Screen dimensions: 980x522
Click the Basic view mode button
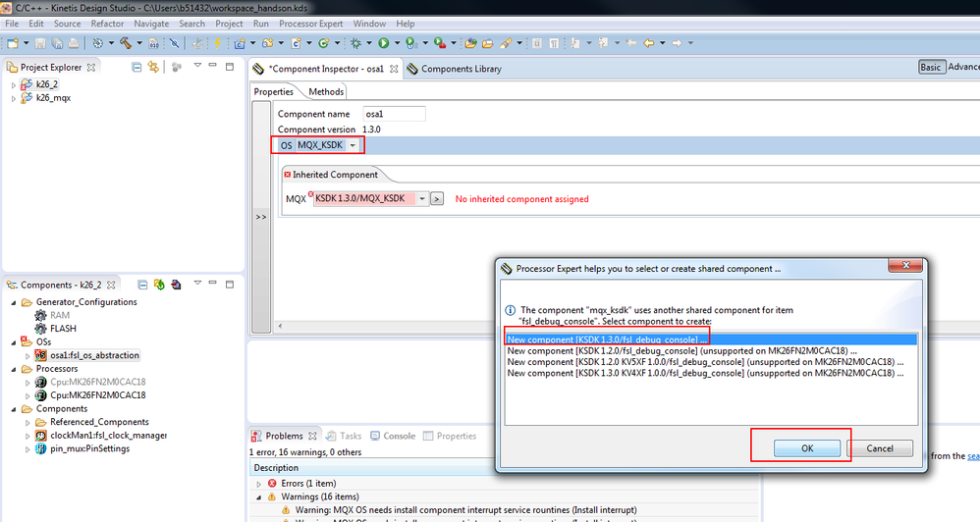930,67
